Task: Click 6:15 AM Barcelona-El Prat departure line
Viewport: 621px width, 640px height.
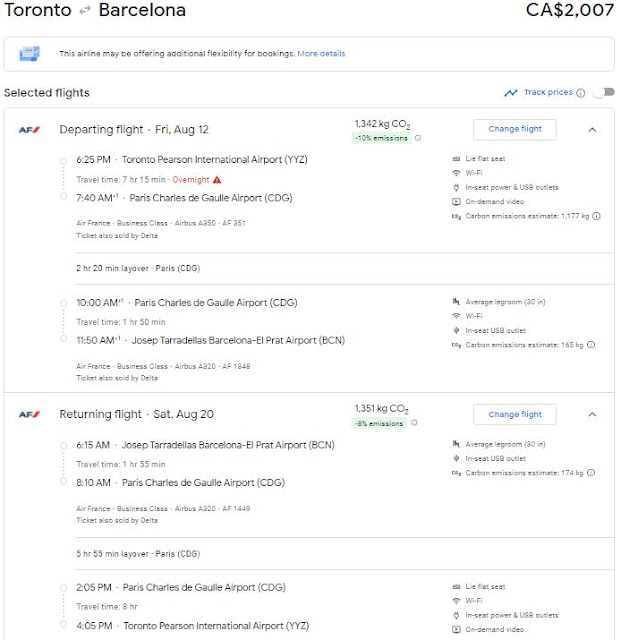Action: tap(205, 445)
